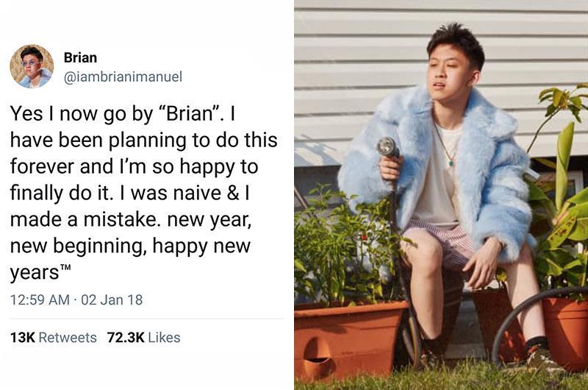The image size is (588, 390).
Task: Click the 02 Jan 18 date
Action: pyautogui.click(x=112, y=300)
